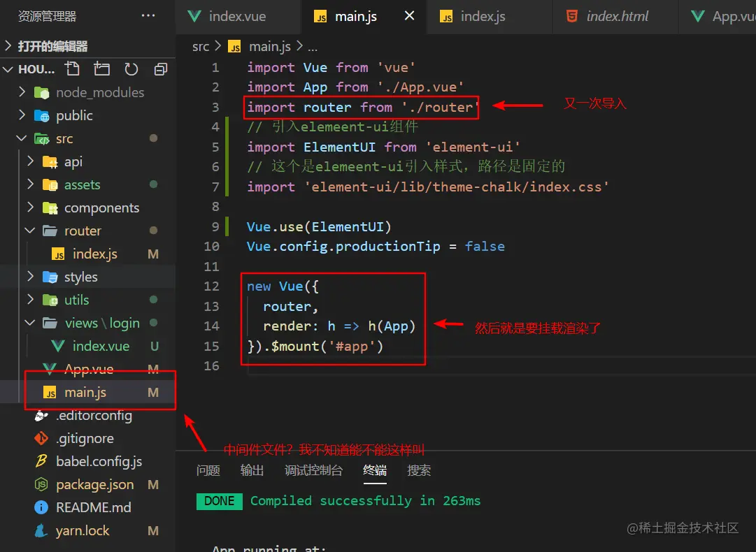Viewport: 756px width, 552px height.
Task: Open the 问题 panel tab
Action: pos(208,470)
